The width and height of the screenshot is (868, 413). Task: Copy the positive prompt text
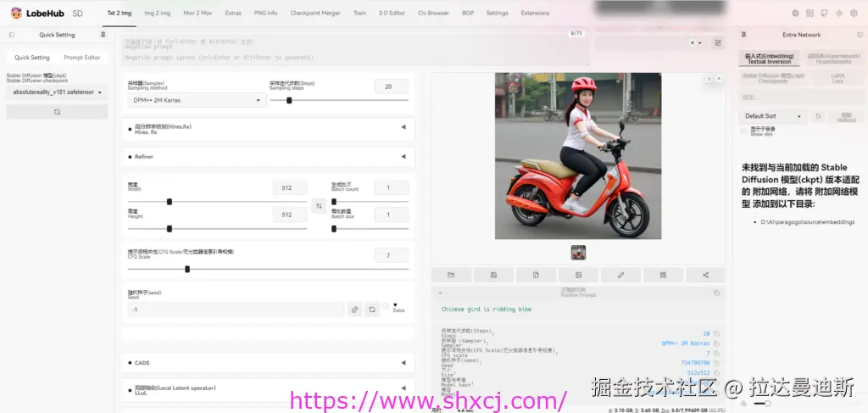point(716,293)
